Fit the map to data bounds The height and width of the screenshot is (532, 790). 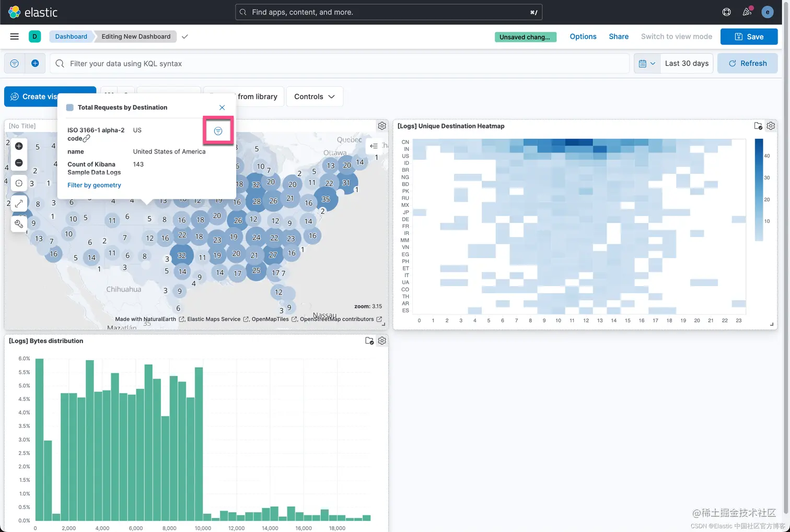click(x=19, y=183)
